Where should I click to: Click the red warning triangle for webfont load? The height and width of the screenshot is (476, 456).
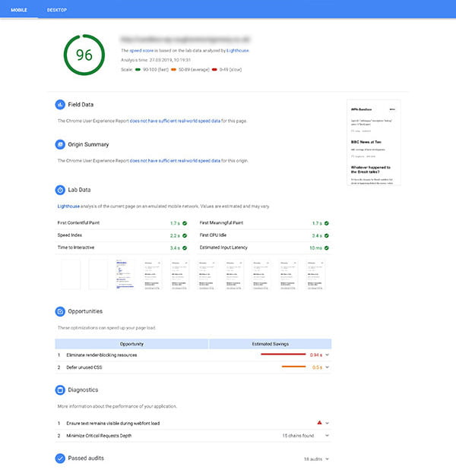(x=319, y=423)
